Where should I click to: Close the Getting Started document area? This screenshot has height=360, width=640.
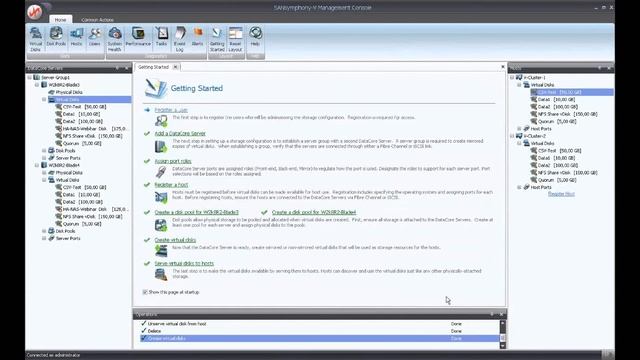pyautogui.click(x=503, y=67)
